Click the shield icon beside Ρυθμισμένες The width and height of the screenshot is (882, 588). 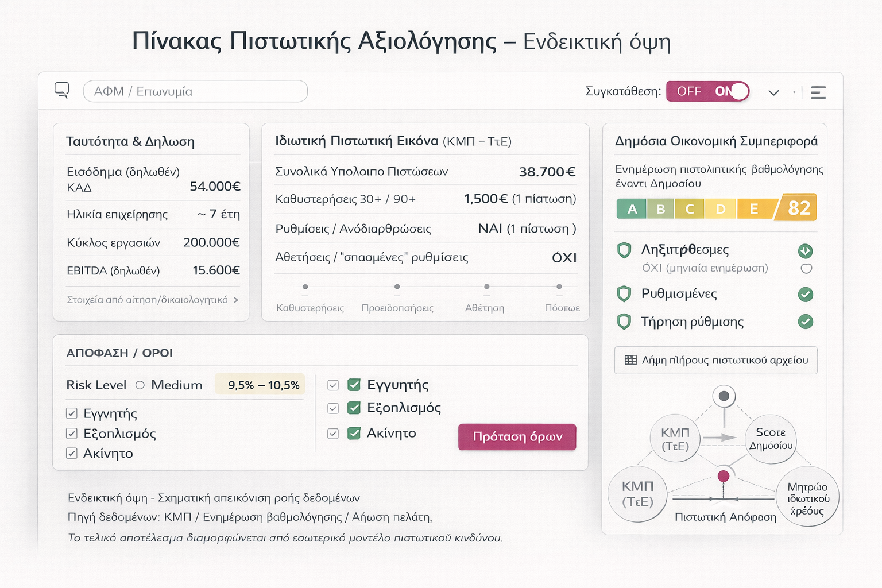624,294
